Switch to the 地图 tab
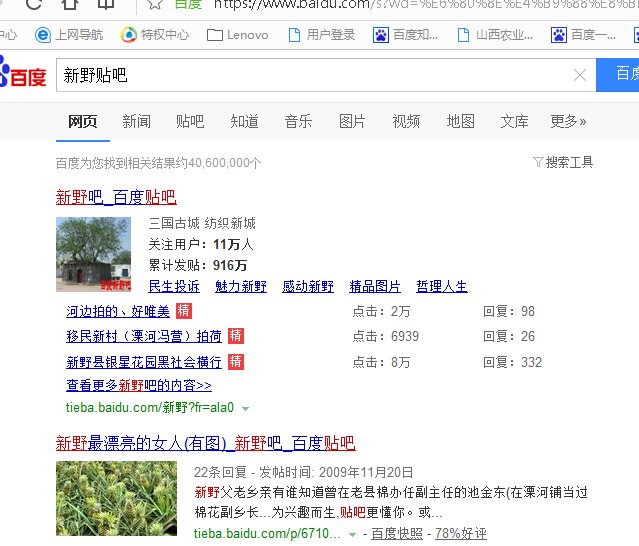Viewport: 639px width, 546px height. 461,121
